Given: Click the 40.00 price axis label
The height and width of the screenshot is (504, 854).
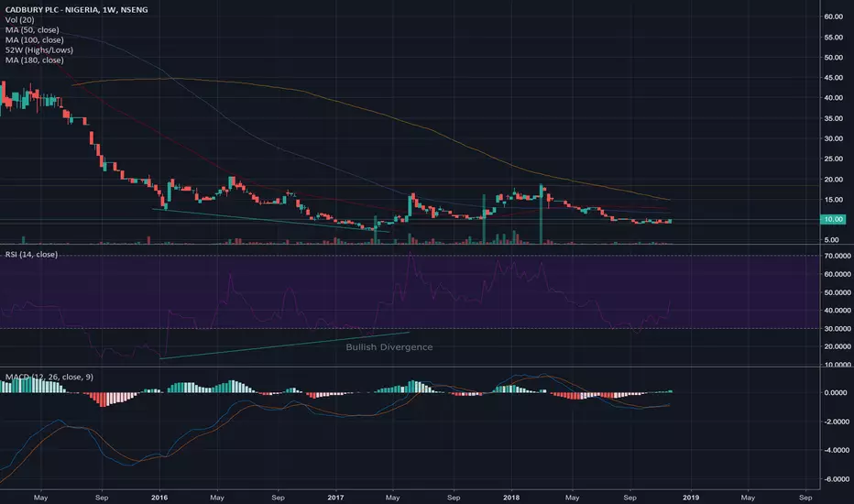Looking at the screenshot, I should tap(833, 98).
